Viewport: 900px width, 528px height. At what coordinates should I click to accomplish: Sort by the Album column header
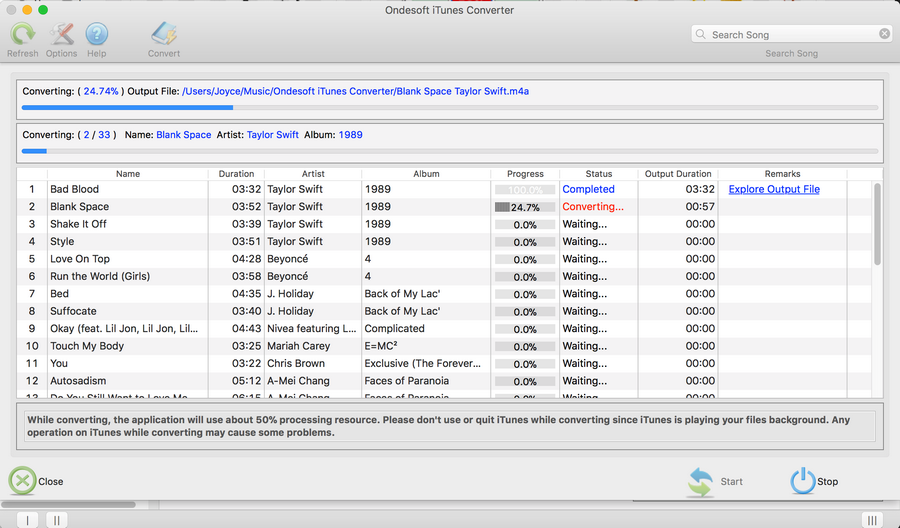pos(426,174)
